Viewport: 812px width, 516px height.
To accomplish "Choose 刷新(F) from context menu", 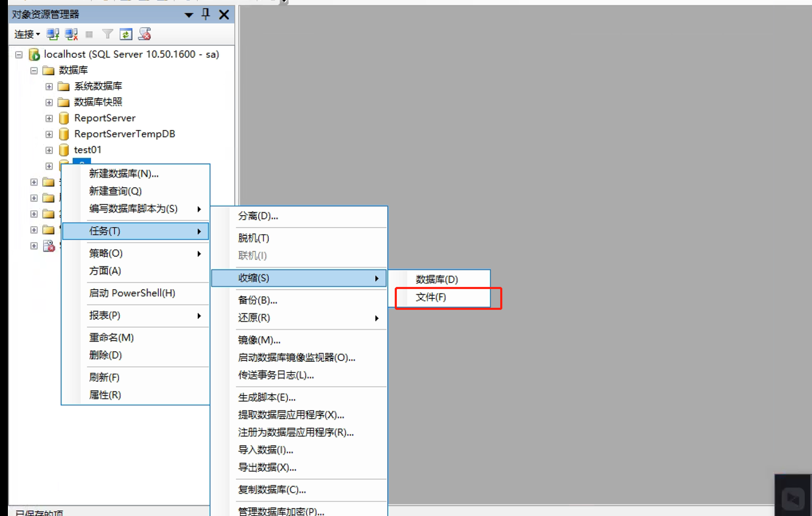I will 135,377.
